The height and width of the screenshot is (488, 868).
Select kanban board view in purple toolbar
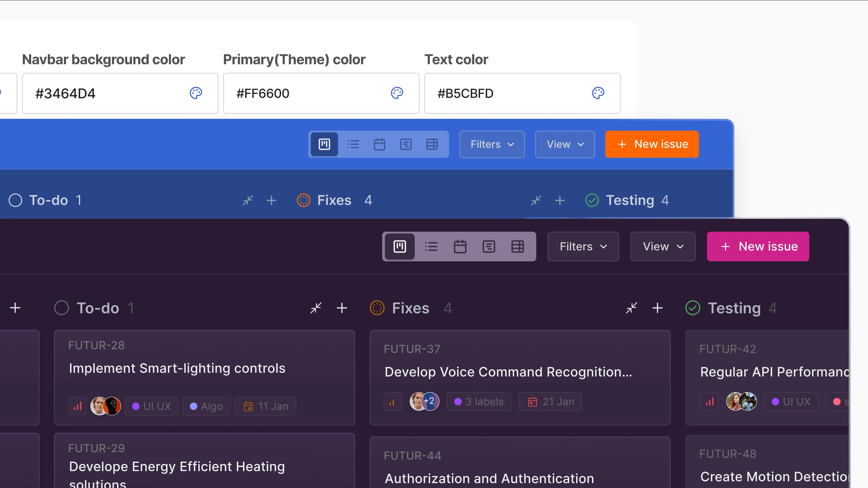[400, 246]
